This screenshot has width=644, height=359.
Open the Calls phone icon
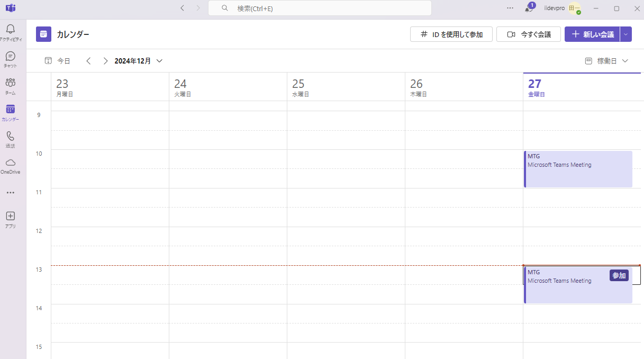click(10, 137)
